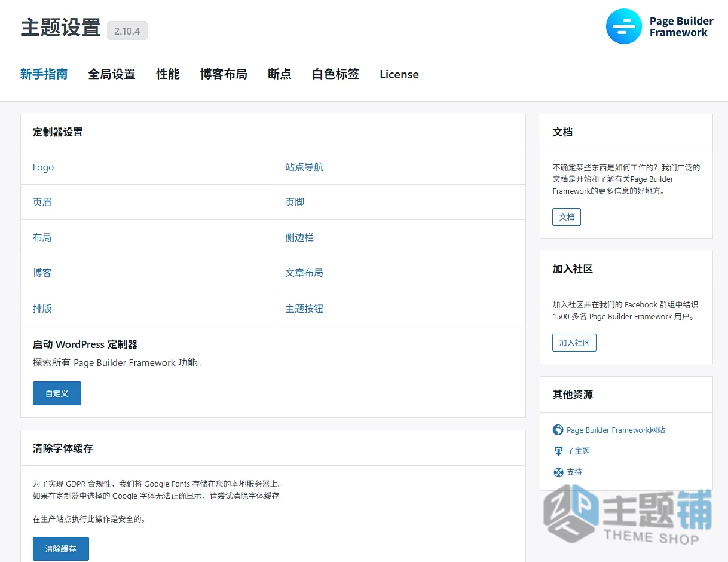Click the 启动 WordPress 定制器 heading
This screenshot has height=562, width=728.
[85, 344]
